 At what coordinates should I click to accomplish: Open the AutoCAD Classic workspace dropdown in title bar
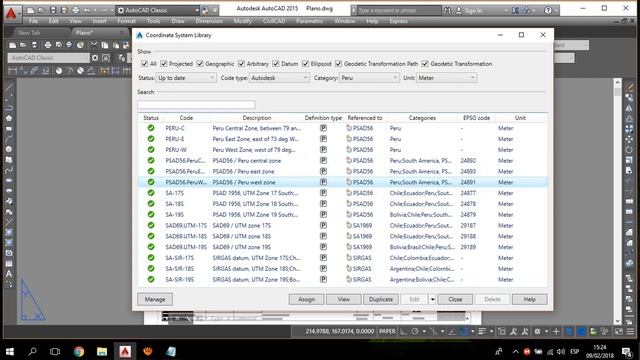158,10
